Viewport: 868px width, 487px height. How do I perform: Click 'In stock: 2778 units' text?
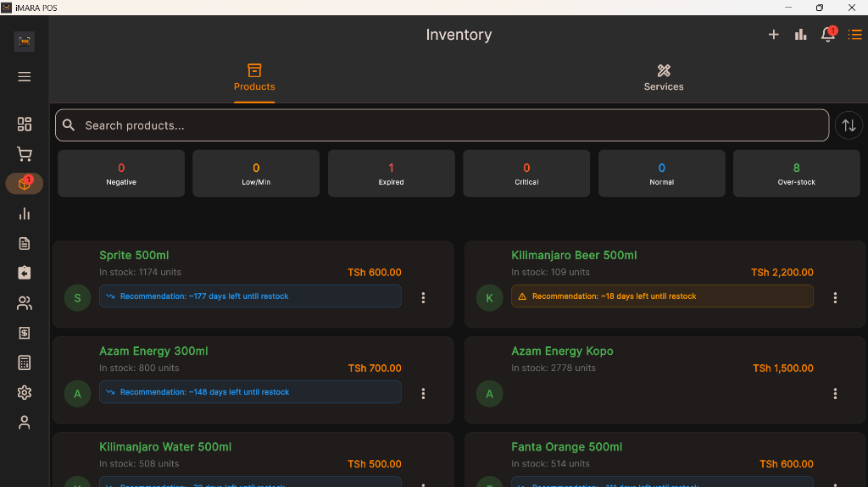click(x=553, y=368)
